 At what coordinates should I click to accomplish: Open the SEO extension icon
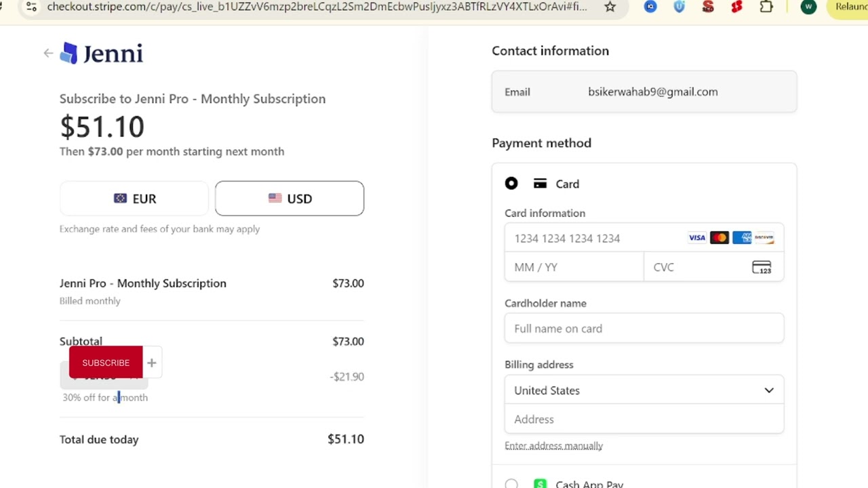[x=708, y=7]
